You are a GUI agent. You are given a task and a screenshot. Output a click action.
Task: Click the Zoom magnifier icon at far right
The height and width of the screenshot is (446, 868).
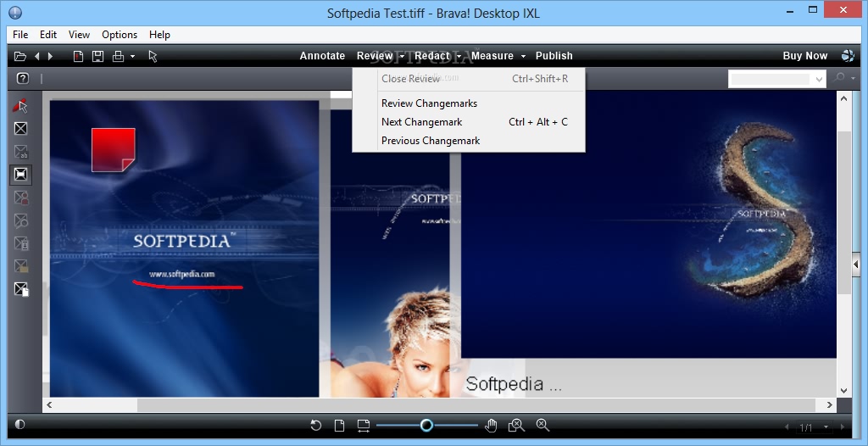pyautogui.click(x=542, y=426)
